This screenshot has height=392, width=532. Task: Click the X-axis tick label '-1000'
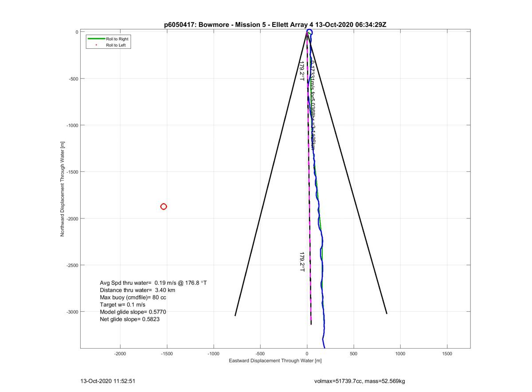(214, 354)
